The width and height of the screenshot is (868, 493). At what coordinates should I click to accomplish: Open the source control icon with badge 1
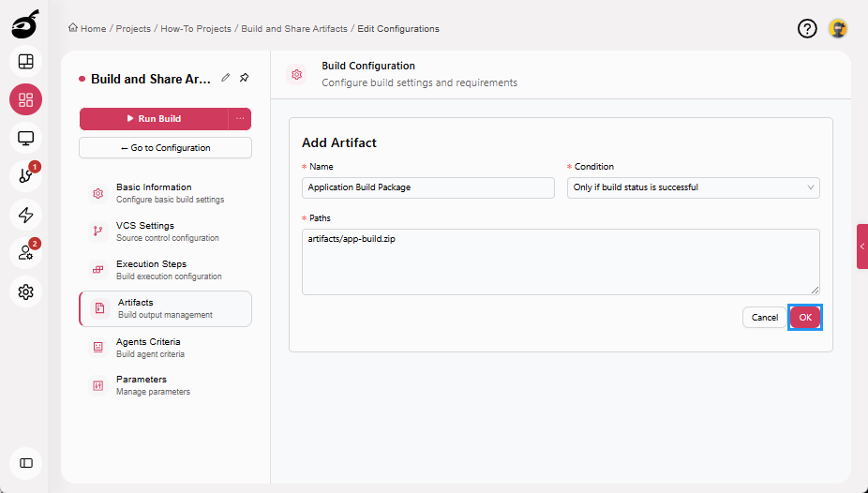26,176
